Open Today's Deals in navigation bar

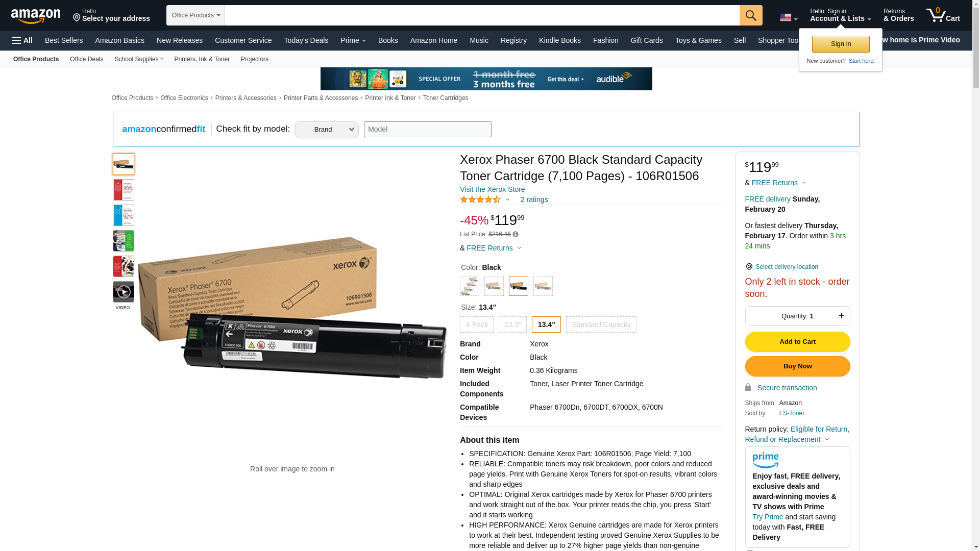coord(306,40)
